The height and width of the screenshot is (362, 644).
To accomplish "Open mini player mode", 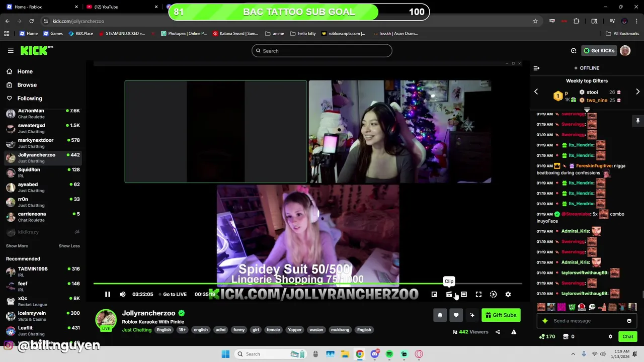I will [x=434, y=295].
